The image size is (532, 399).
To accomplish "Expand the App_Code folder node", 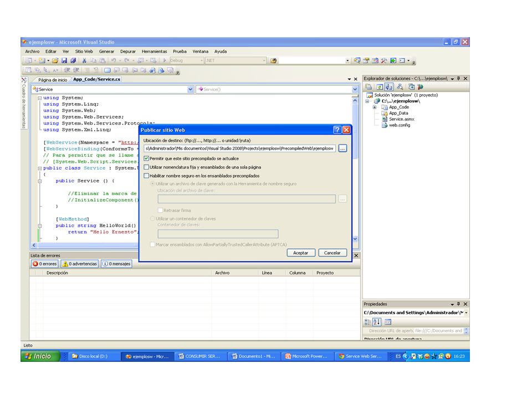I will pos(375,107).
